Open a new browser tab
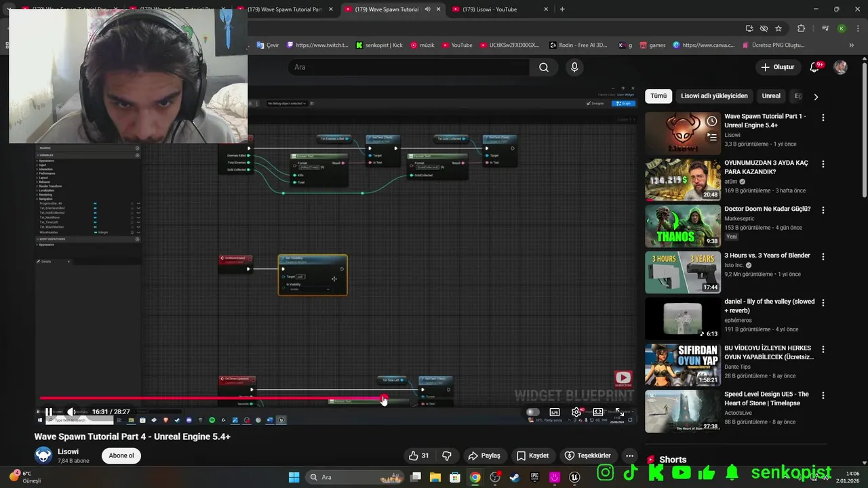The image size is (868, 488). (x=562, y=9)
